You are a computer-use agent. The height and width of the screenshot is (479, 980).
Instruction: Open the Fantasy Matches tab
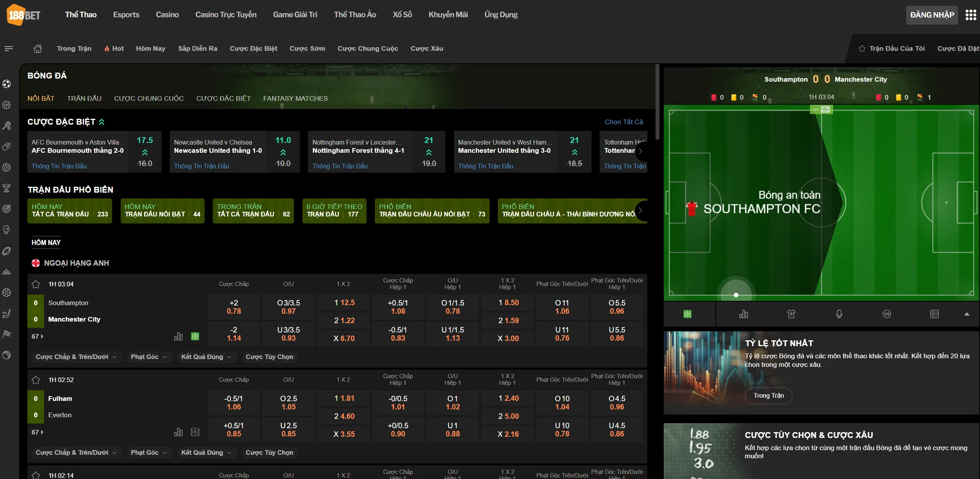tap(295, 98)
